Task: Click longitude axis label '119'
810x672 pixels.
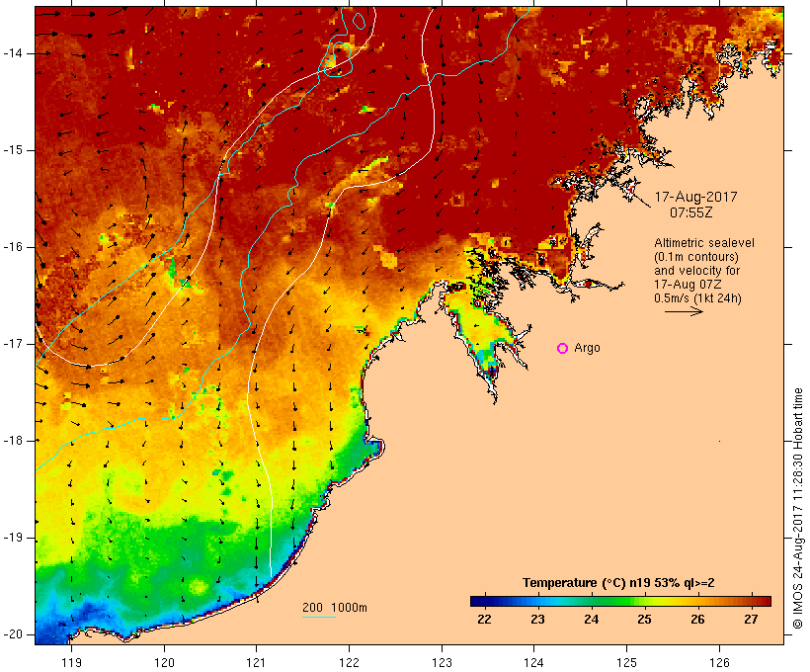Action: [71, 662]
